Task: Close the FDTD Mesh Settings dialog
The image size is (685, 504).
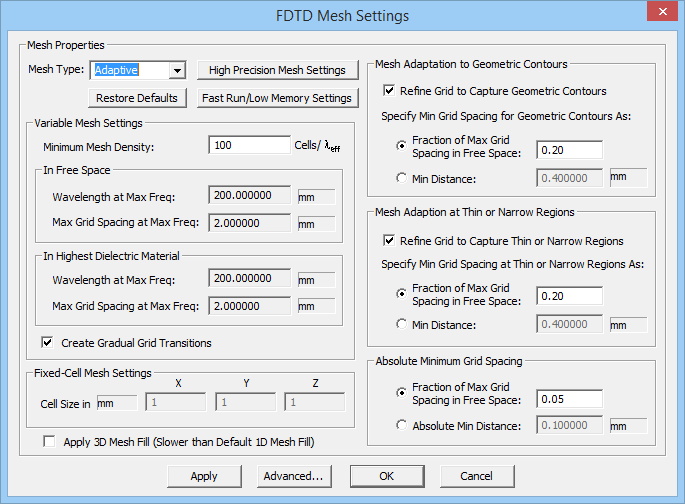Action: point(659,15)
